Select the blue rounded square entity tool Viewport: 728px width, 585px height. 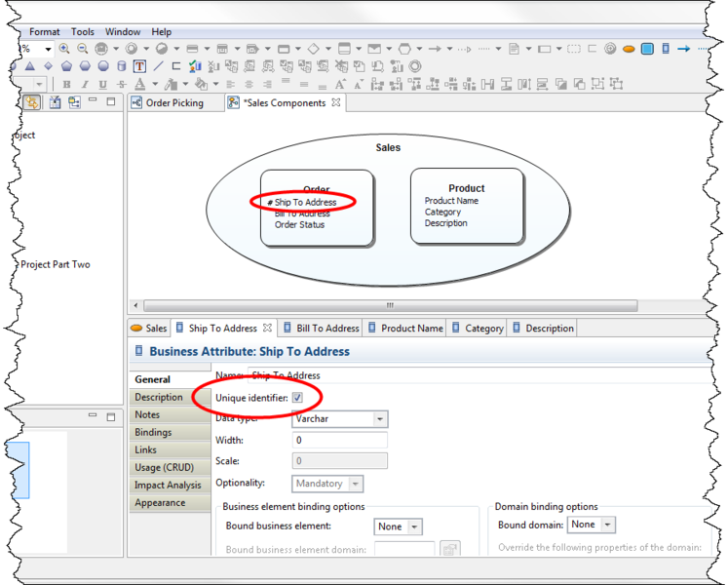647,49
